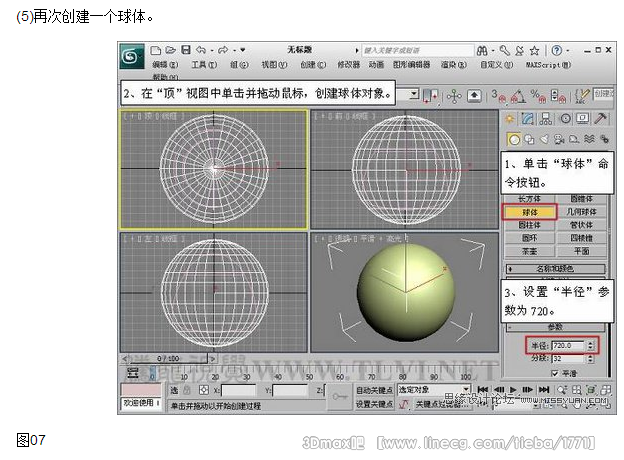Click the 平面 plane button
This screenshot has height=460, width=624.
[581, 251]
